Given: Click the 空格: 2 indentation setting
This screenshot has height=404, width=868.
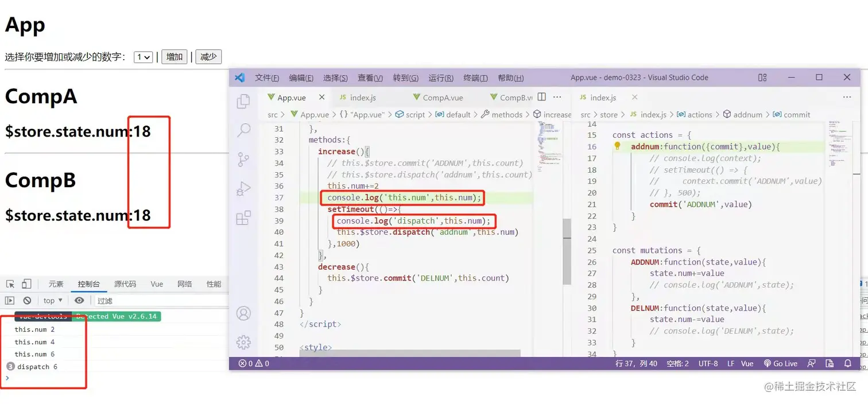Looking at the screenshot, I should 677,363.
